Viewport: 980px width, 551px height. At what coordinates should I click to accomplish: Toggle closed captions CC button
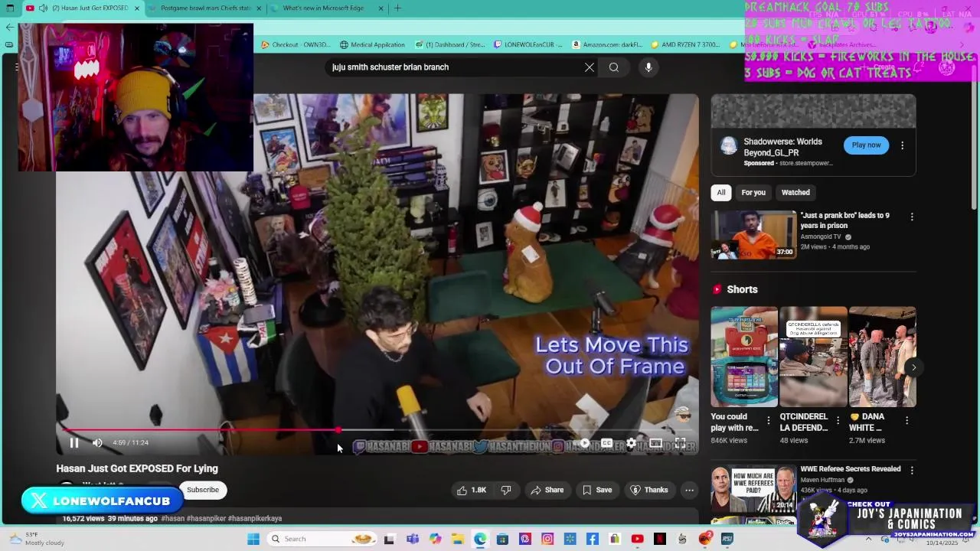pos(606,443)
